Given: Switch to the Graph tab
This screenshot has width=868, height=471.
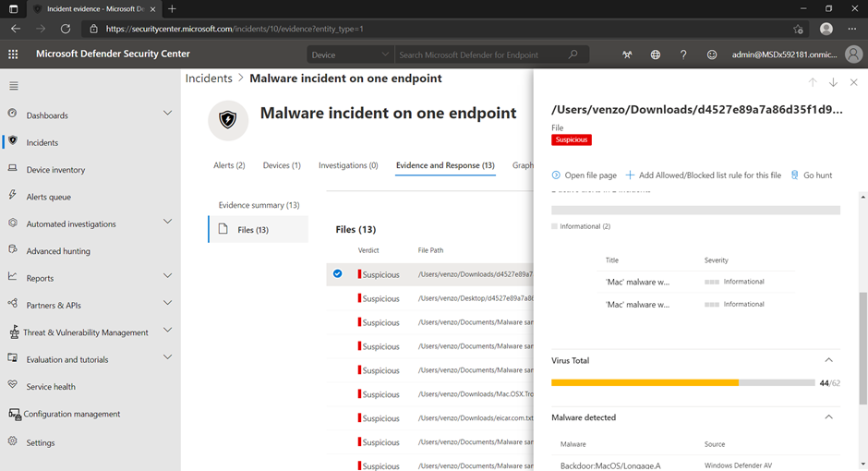Looking at the screenshot, I should 523,165.
